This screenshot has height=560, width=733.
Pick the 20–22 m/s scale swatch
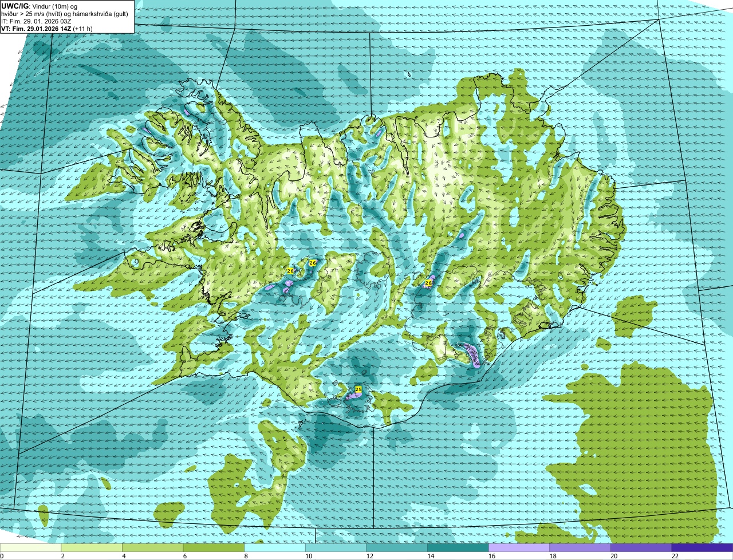641,547
